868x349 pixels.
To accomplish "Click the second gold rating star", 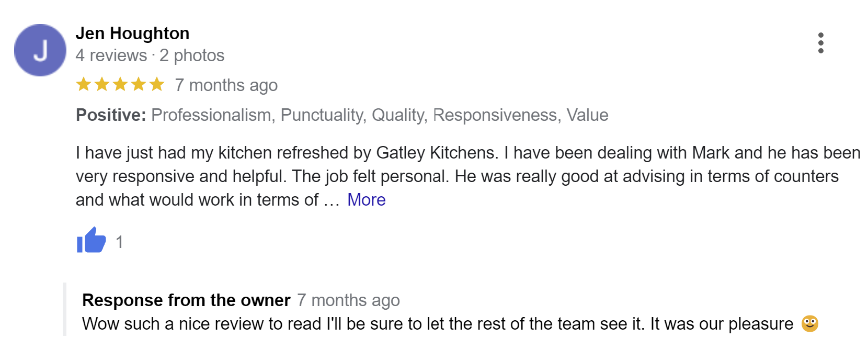I will pos(102,84).
